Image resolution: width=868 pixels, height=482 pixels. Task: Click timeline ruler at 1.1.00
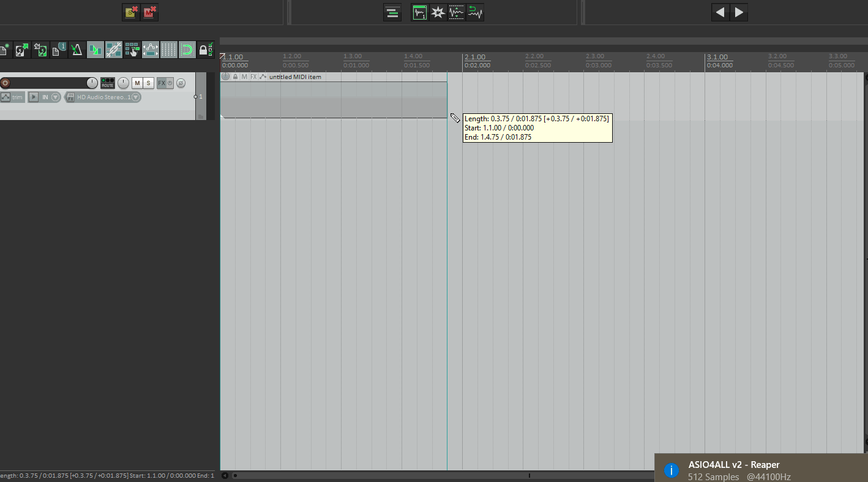(x=233, y=57)
